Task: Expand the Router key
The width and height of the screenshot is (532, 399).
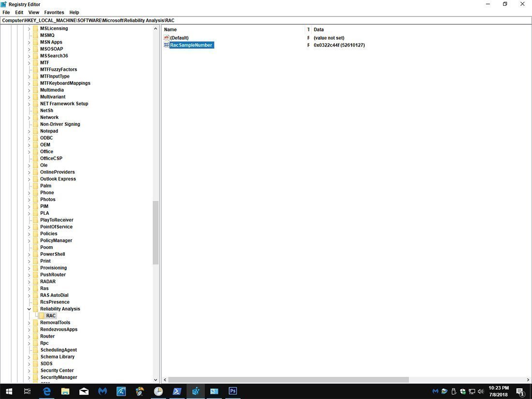Action: click(x=29, y=337)
